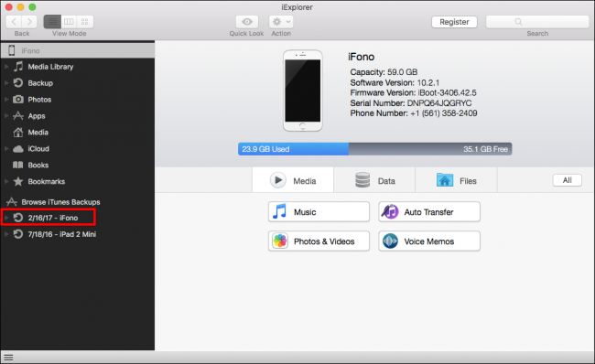Click the Photos & Videos flower icon

280,241
